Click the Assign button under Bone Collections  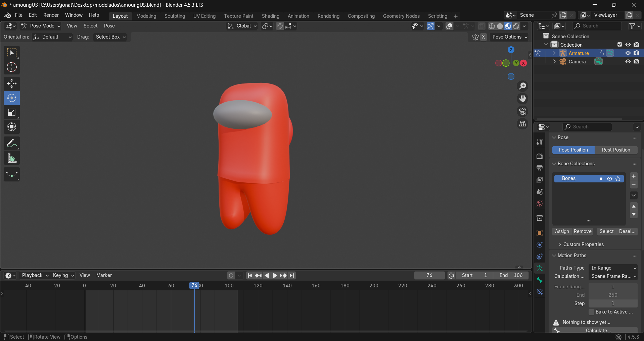(x=562, y=231)
